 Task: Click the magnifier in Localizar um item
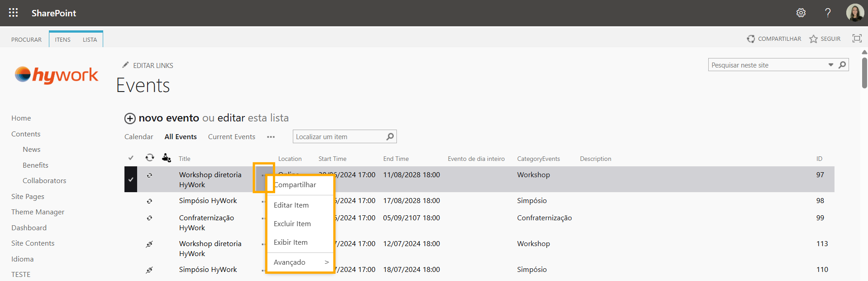point(390,136)
